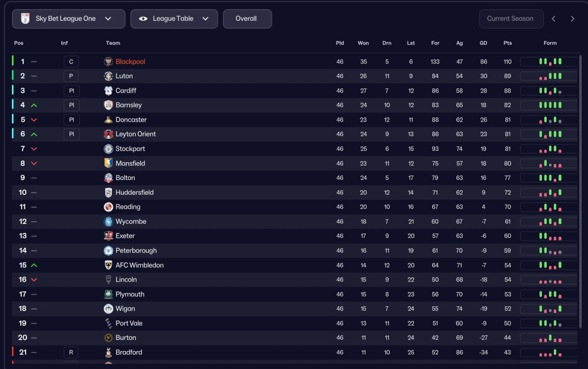
Task: Click the Blackpool club crest icon
Action: coord(108,62)
